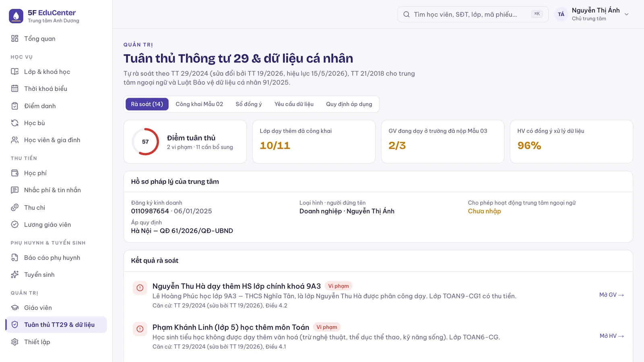The width and height of the screenshot is (644, 362).
Task: Click Vi phạm badge beside Phạm Khánh Linh
Action: point(327,327)
